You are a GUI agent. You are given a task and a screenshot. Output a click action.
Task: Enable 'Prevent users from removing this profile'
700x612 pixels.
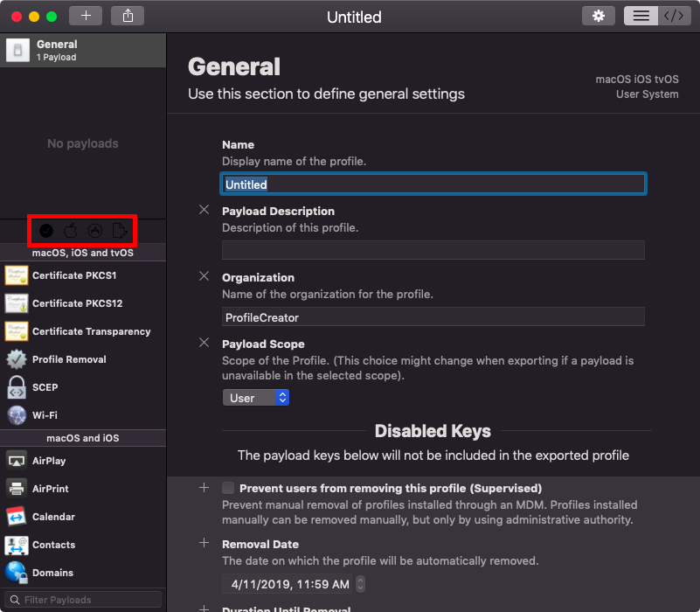coord(227,488)
